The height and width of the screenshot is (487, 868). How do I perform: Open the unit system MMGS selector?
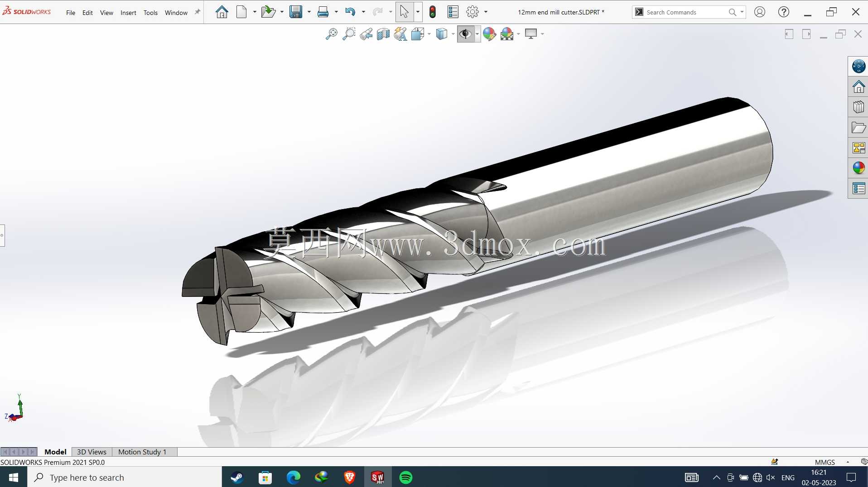click(825, 462)
